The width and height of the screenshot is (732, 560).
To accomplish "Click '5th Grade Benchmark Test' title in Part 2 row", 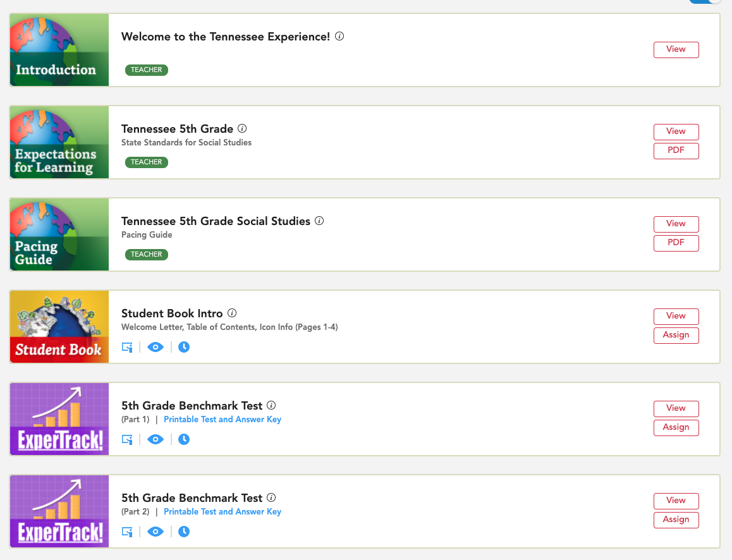I will pos(192,498).
